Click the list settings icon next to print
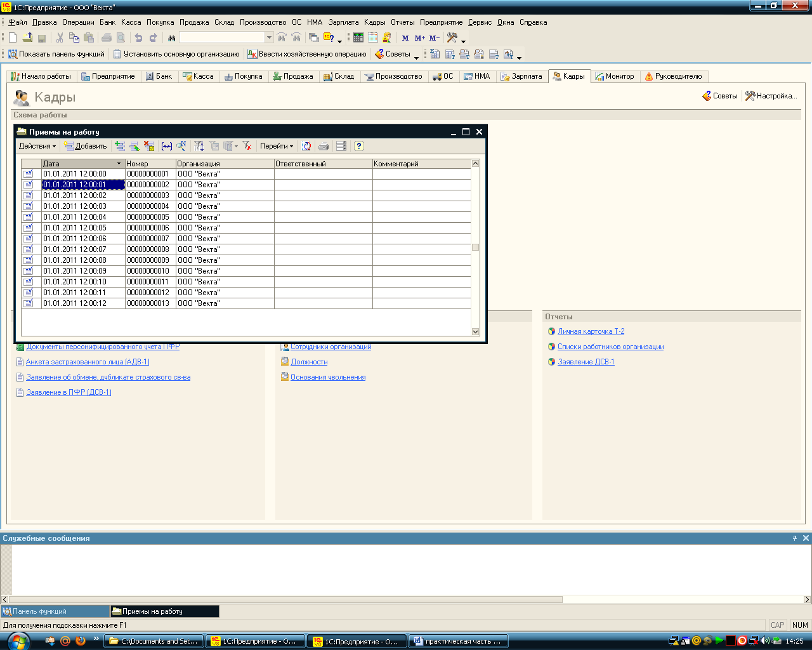812x650 pixels. pos(341,146)
